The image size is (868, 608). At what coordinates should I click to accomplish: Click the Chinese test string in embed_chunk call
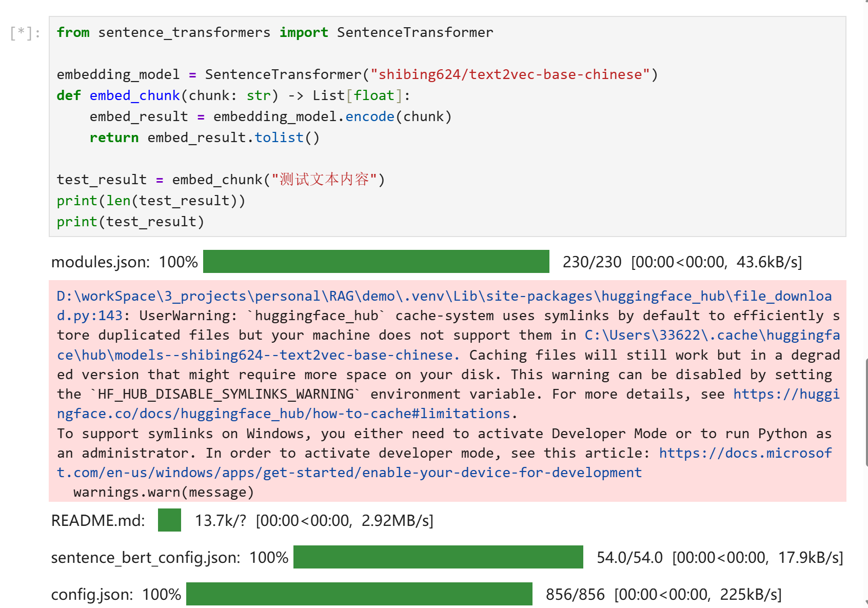coord(324,180)
